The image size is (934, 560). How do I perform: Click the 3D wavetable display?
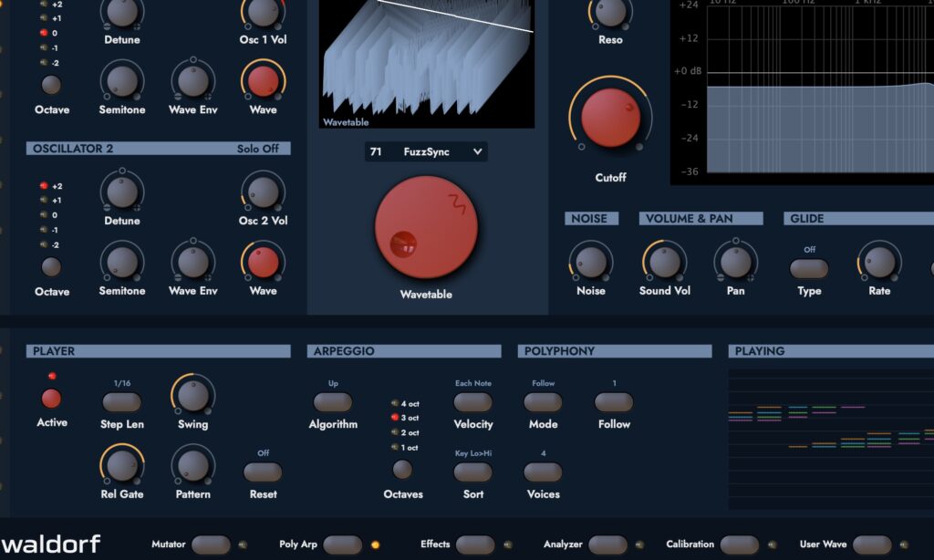(427, 64)
